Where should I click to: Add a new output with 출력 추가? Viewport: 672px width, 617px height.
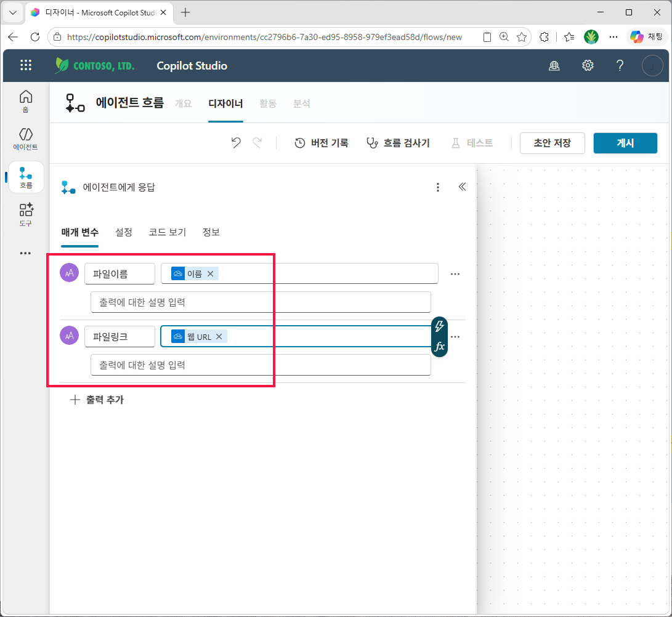click(x=97, y=400)
